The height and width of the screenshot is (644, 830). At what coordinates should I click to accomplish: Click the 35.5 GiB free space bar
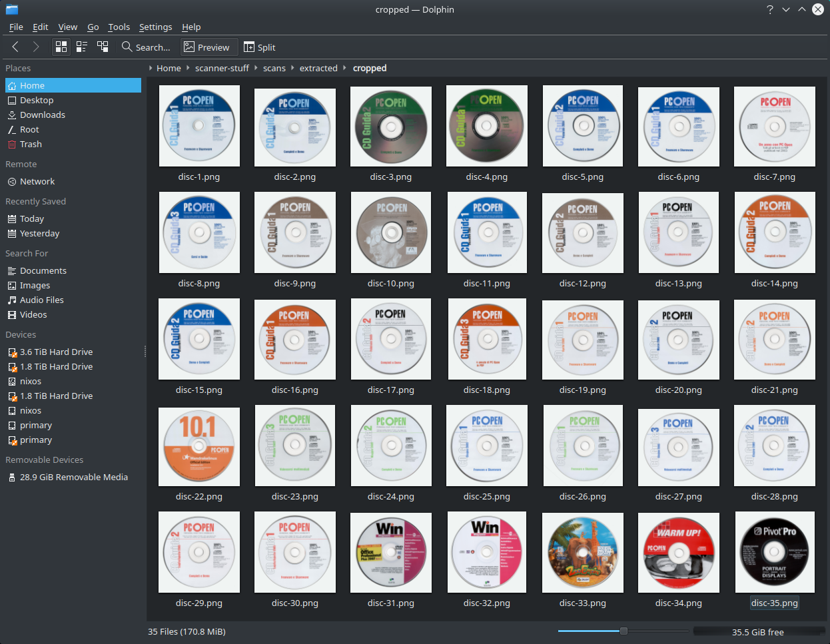pos(759,632)
